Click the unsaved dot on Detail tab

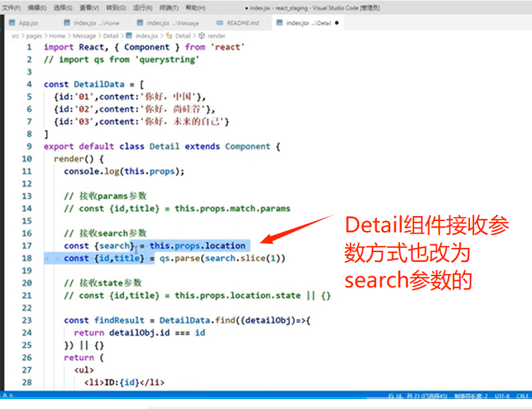point(337,23)
